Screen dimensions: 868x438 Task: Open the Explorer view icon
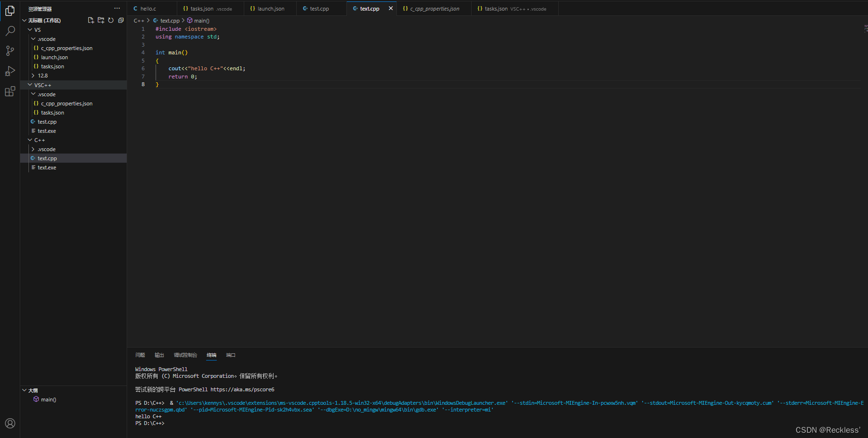(x=10, y=11)
